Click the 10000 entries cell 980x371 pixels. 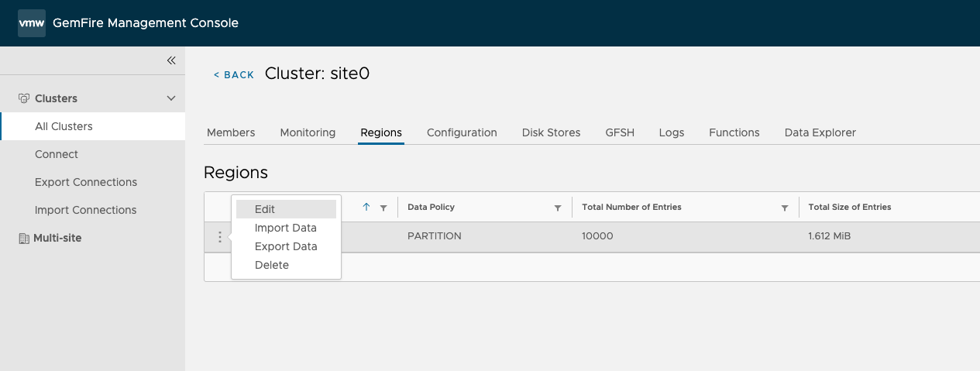tap(597, 236)
